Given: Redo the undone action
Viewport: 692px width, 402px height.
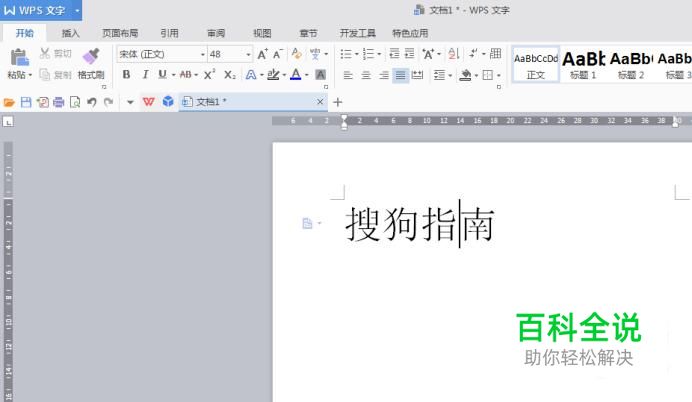Looking at the screenshot, I should (108, 102).
